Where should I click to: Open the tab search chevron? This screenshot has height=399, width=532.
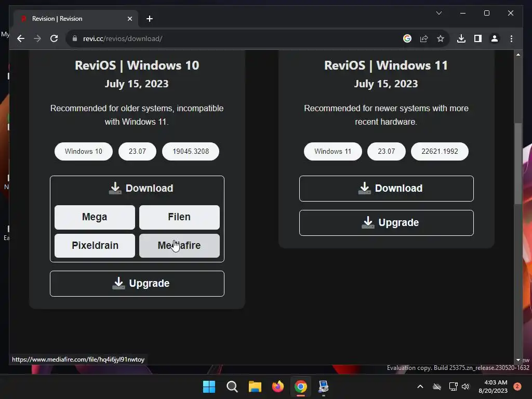438,13
